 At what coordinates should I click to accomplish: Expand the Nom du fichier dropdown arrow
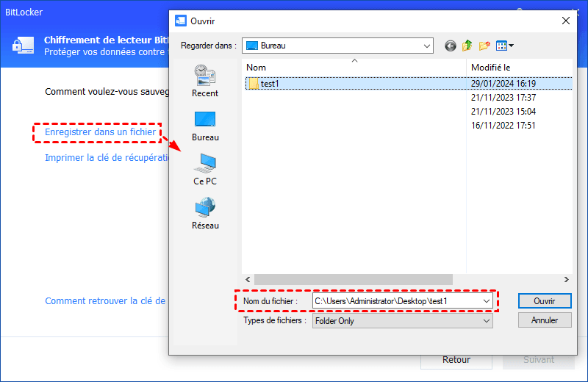[487, 301]
